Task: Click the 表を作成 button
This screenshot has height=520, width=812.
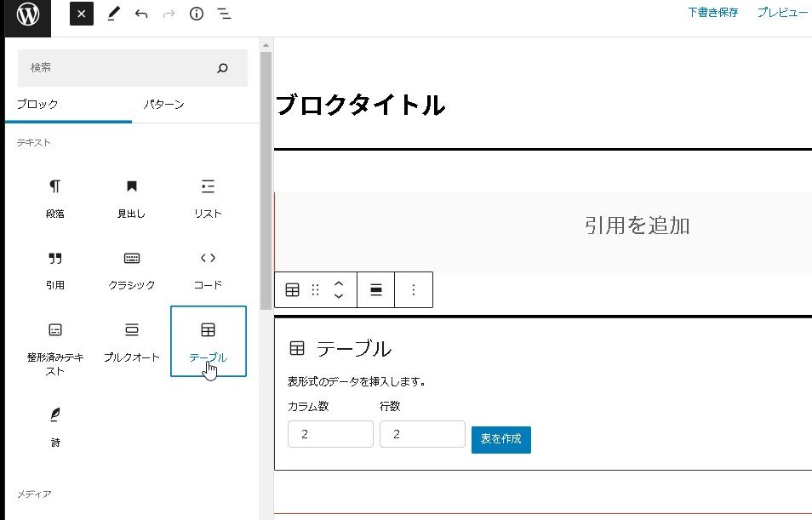Action: pos(500,439)
